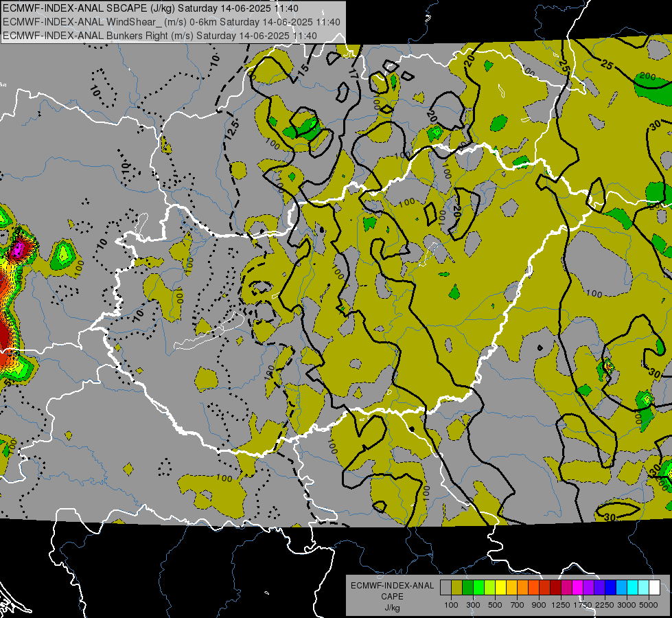Click the CAPE label in the color legend

392,597
